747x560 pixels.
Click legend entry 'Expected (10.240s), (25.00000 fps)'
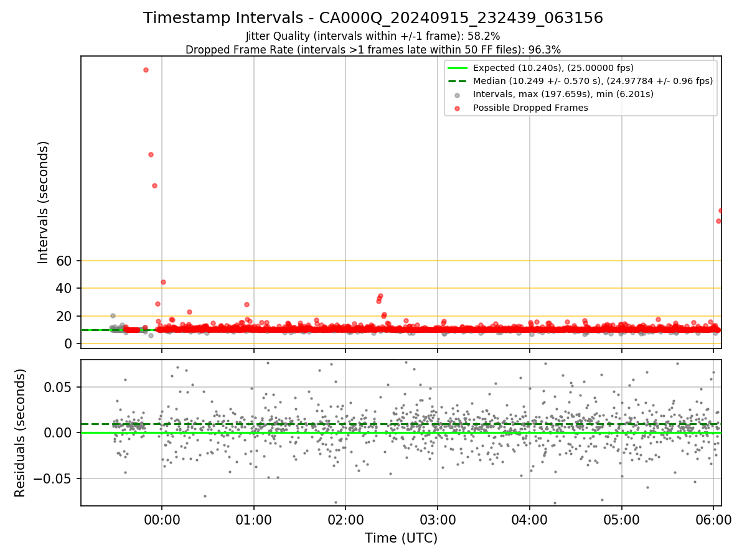click(553, 68)
